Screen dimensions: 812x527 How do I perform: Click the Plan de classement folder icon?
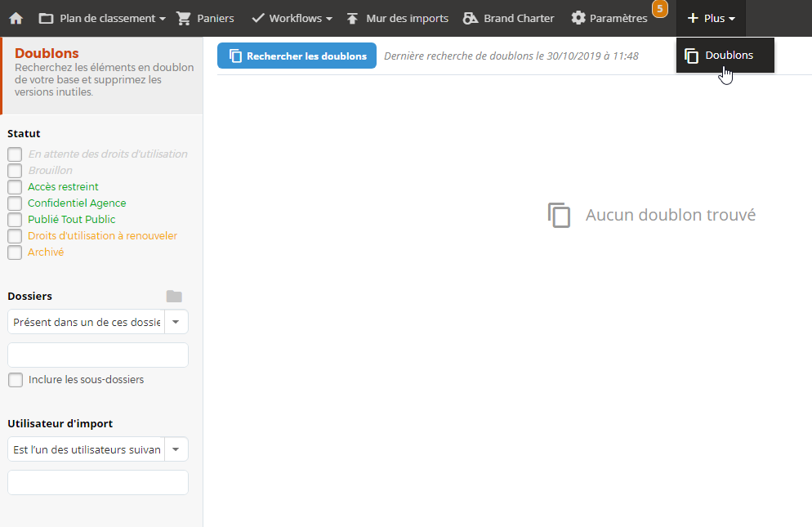tap(46, 19)
